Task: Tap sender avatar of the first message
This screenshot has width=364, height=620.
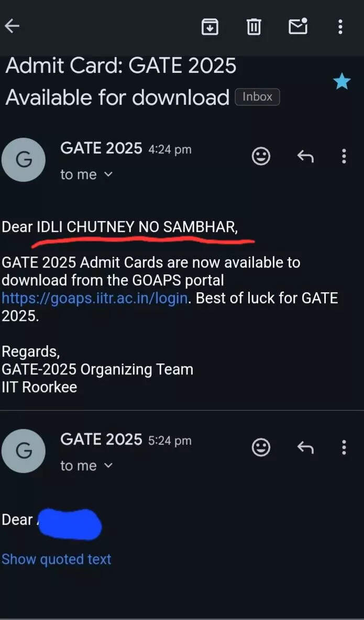Action: [x=24, y=160]
